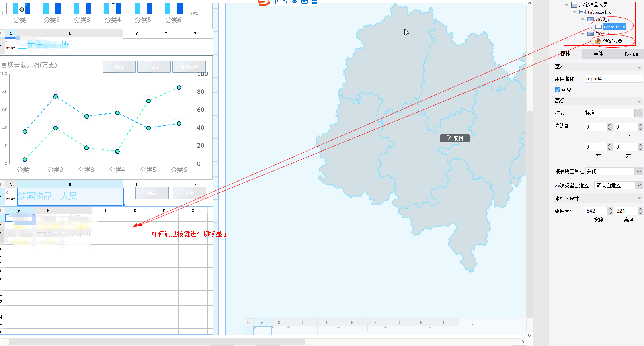This screenshot has width=644, height=346.
Task: Decrease the left padding 左 stepper
Action: coord(610,149)
